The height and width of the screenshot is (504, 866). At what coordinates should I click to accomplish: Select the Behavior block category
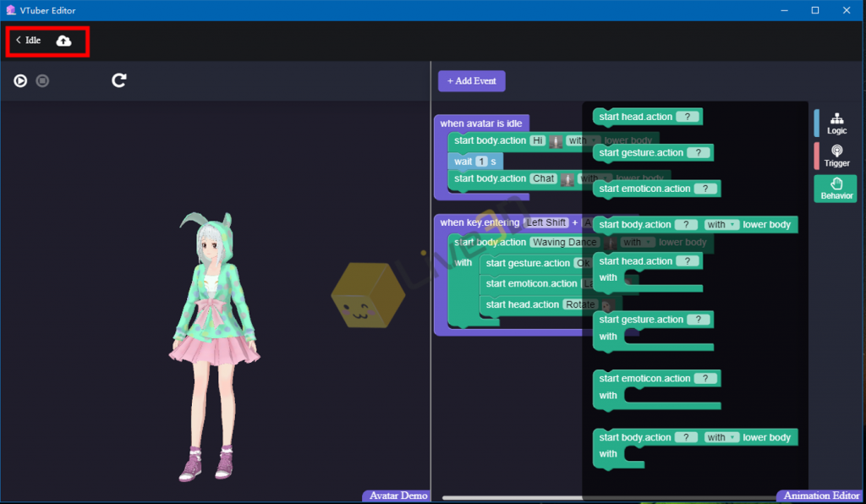click(x=836, y=189)
